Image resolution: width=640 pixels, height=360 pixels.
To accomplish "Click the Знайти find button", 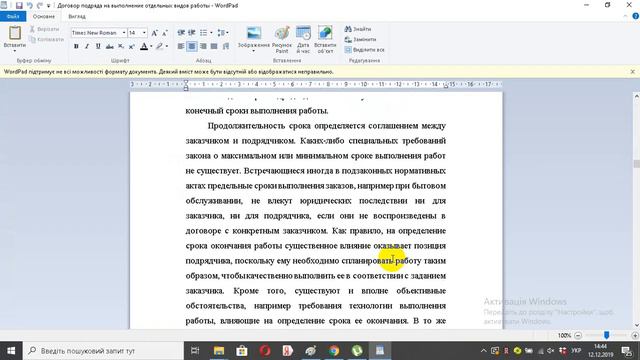I will pos(358,29).
